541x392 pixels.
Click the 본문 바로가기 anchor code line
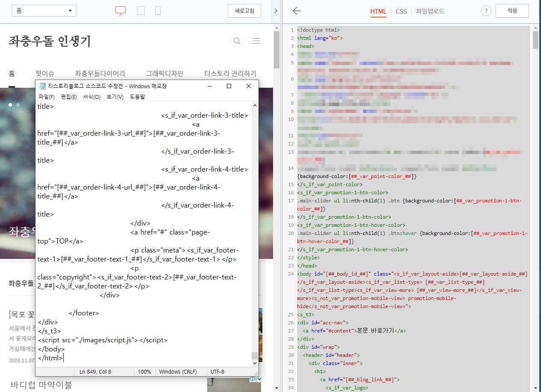pyautogui.click(x=354, y=331)
